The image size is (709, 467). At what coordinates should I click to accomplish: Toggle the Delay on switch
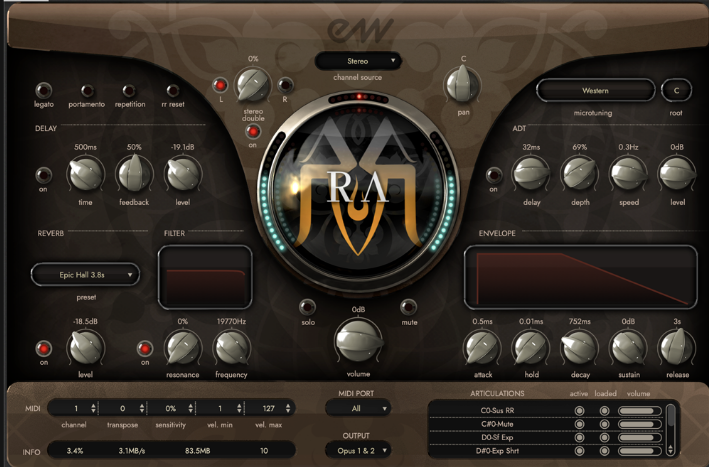click(x=43, y=177)
